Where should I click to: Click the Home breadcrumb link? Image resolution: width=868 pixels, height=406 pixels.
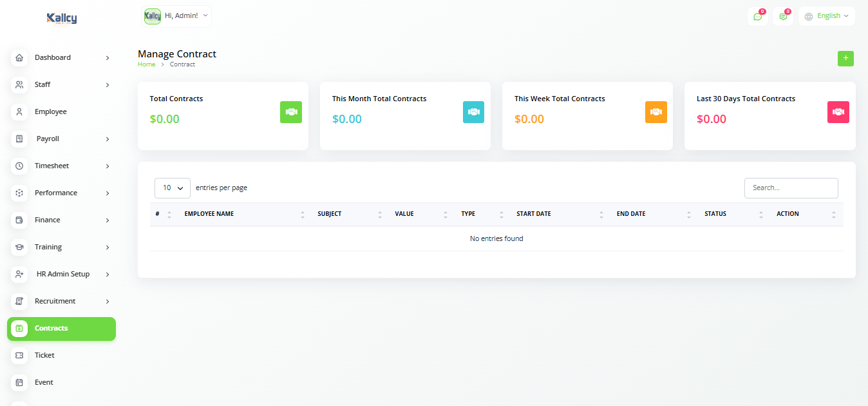pos(146,64)
